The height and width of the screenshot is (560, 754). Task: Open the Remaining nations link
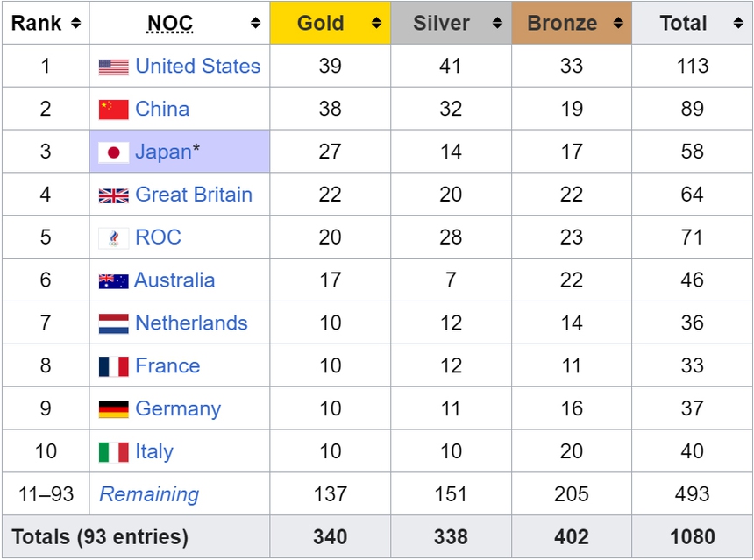[147, 494]
